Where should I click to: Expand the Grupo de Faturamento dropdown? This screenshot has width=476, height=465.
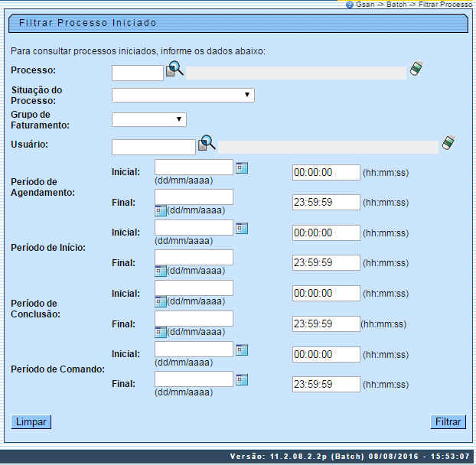click(149, 119)
